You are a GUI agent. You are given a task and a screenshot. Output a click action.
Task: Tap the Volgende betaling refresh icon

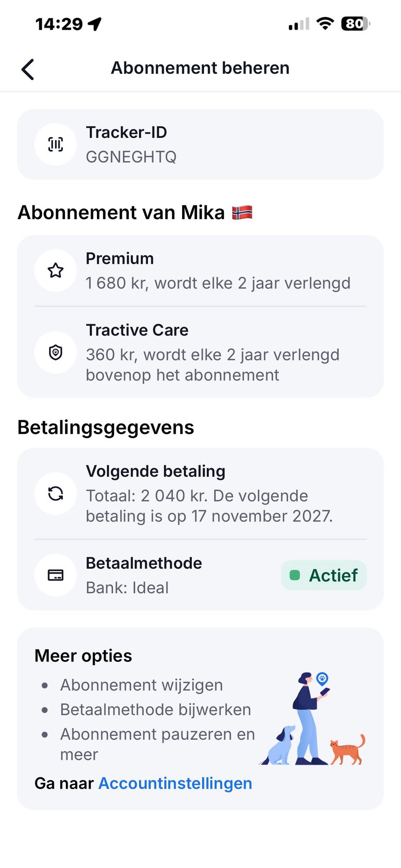pyautogui.click(x=56, y=493)
